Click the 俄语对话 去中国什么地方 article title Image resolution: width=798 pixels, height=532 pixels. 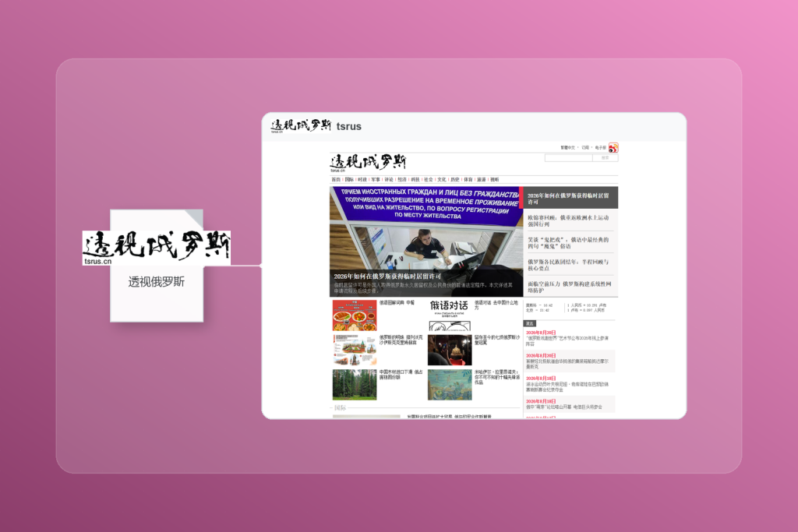point(496,305)
